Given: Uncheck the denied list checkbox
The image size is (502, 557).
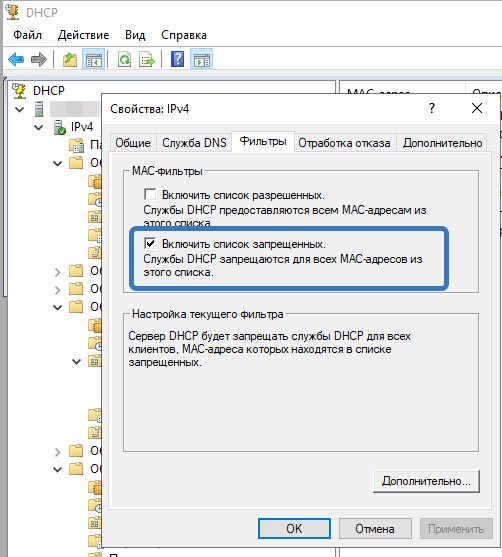Looking at the screenshot, I should coord(150,244).
